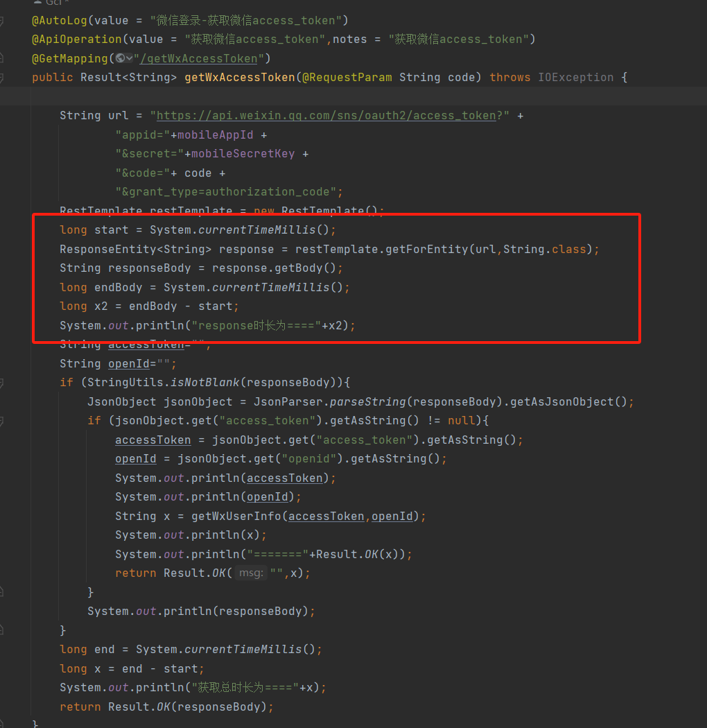Viewport: 707px width, 728px height.
Task: Collapse the fold marker beside if (StringUtils.isNotBlank line
Action: click(2, 383)
